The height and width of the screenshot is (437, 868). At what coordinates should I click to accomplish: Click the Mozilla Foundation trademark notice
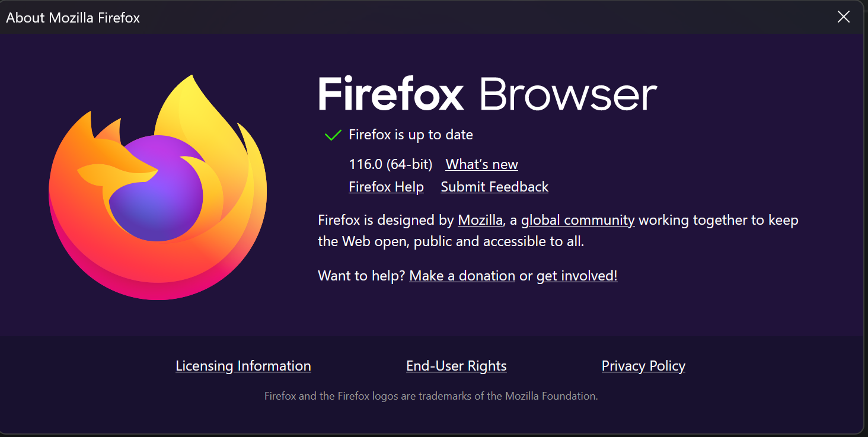(x=431, y=396)
